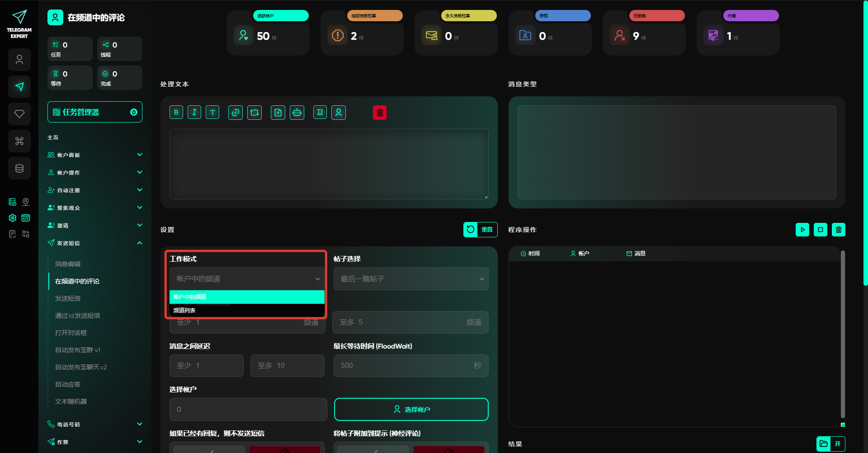
Task: Clear the program log with trash icon
Action: pyautogui.click(x=839, y=230)
